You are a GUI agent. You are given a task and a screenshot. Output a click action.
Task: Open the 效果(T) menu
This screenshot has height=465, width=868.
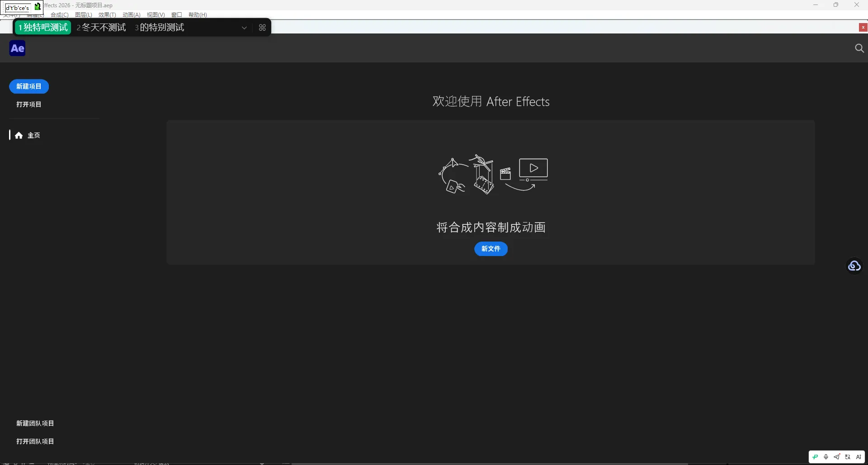(x=107, y=15)
